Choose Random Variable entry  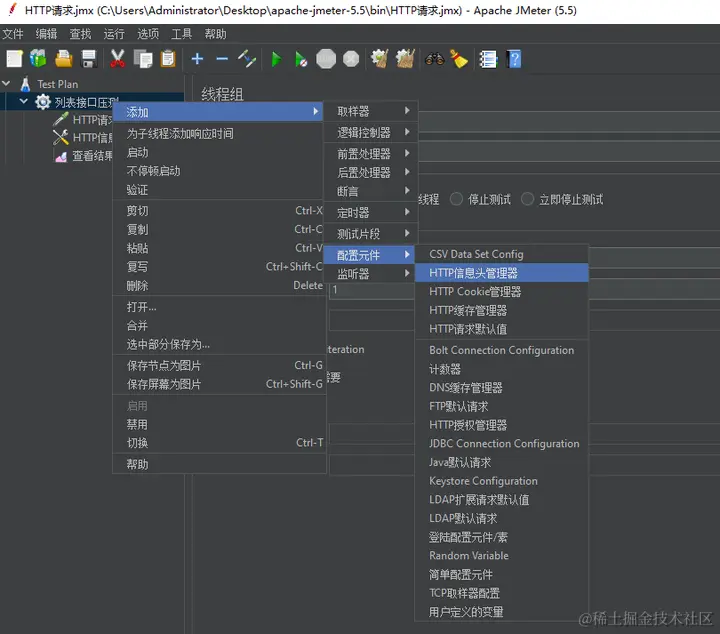tap(501, 555)
